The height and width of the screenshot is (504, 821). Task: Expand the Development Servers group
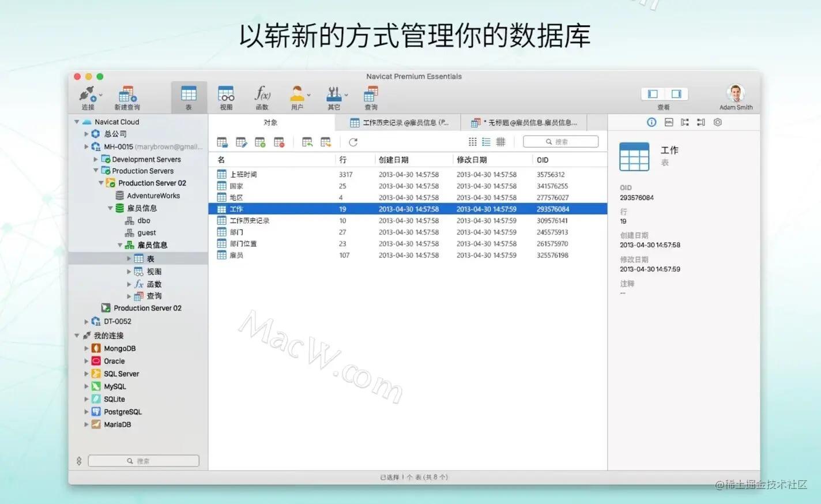tap(96, 159)
